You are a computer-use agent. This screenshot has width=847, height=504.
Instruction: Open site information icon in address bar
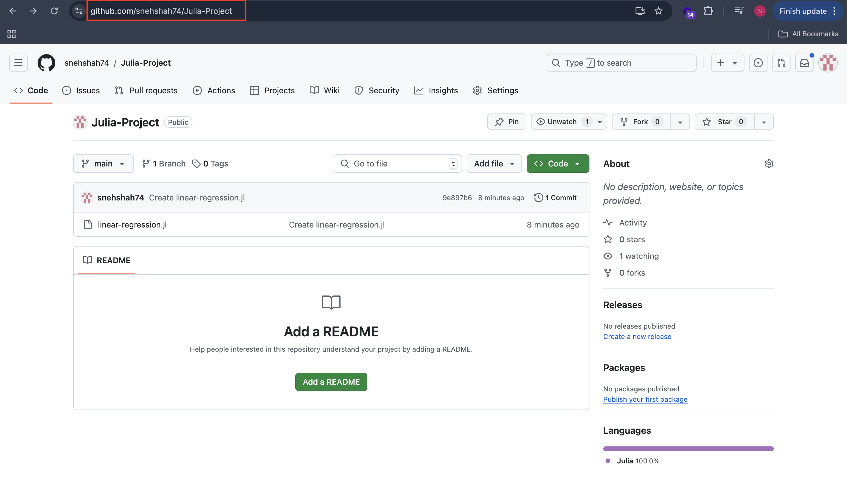tap(79, 11)
